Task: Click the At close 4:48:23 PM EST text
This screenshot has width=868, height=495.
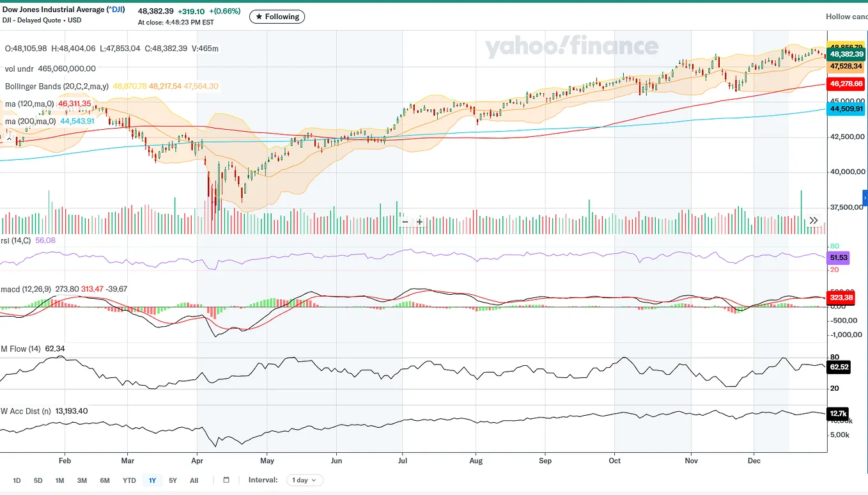Action: [176, 22]
